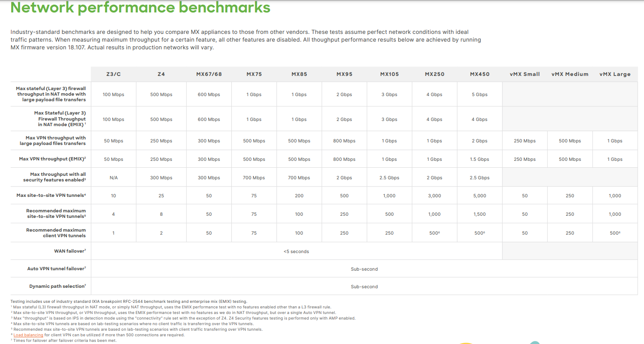
Task: Select the MX95 column header
Action: coord(344,74)
